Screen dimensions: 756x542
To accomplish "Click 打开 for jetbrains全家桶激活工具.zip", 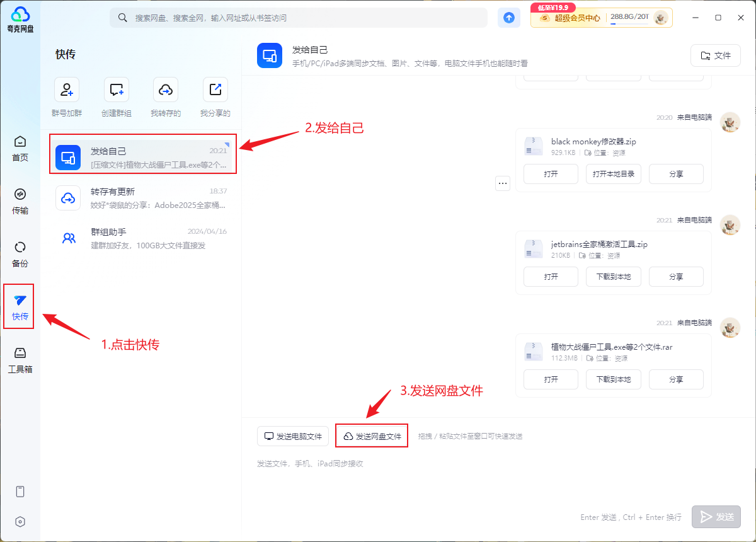I will pyautogui.click(x=551, y=277).
